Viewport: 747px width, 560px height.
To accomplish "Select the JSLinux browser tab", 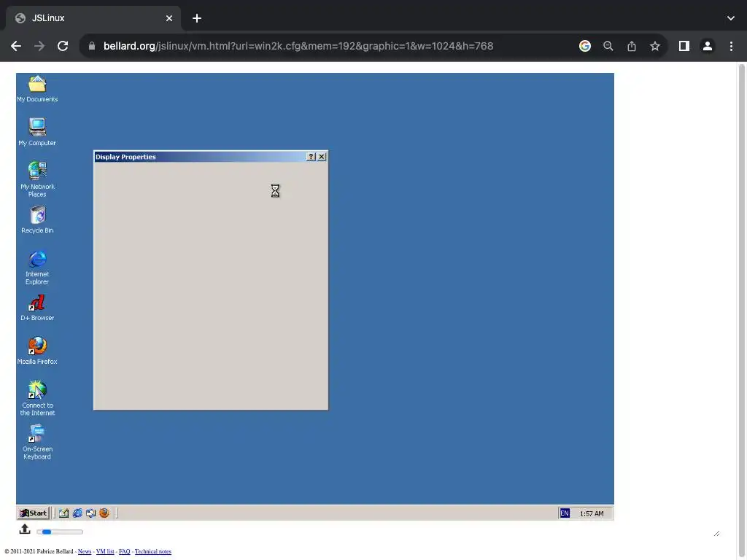I will coord(93,18).
